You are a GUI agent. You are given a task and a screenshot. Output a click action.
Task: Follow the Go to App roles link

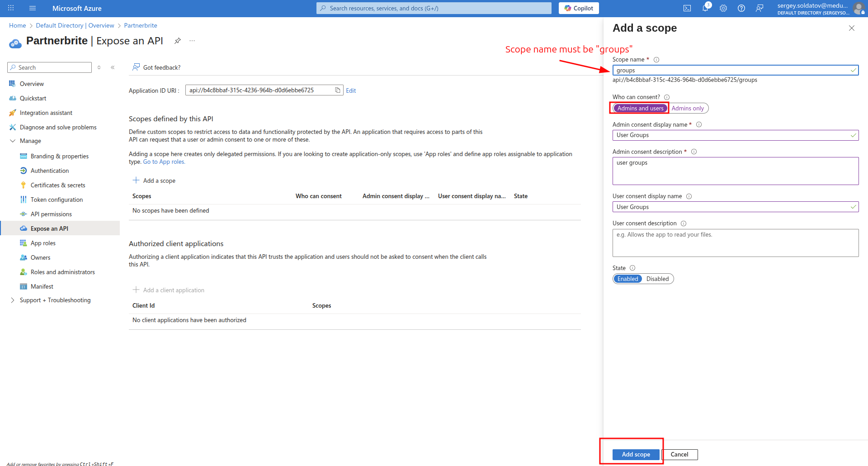(164, 162)
